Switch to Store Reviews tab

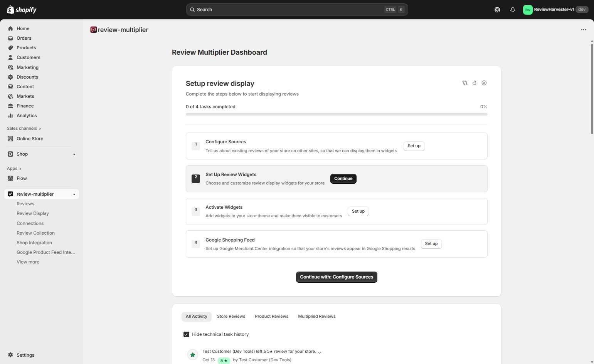231,317
